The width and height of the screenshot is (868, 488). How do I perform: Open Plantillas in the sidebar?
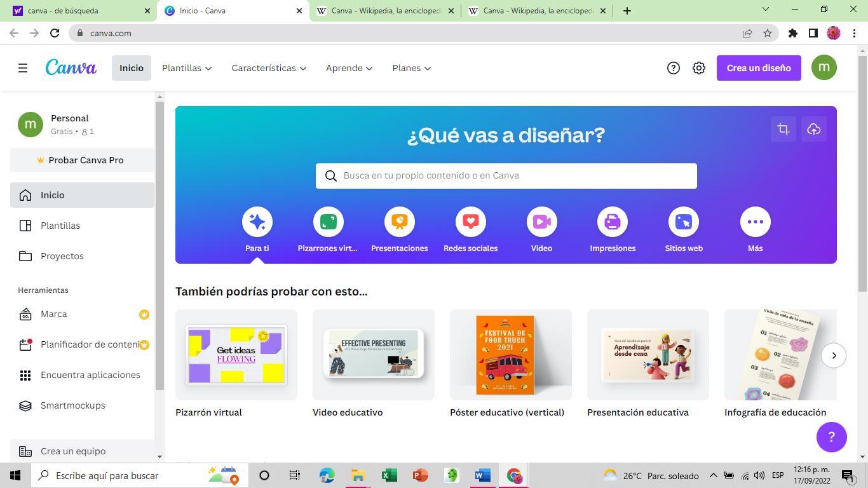point(82,226)
